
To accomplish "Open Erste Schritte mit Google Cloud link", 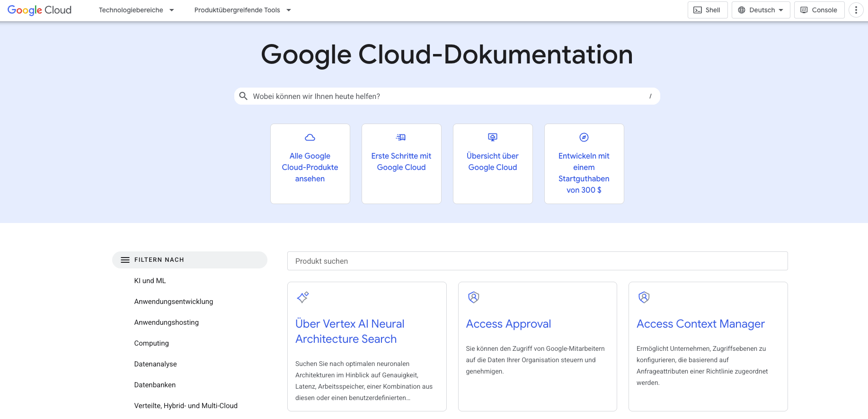I will [401, 161].
